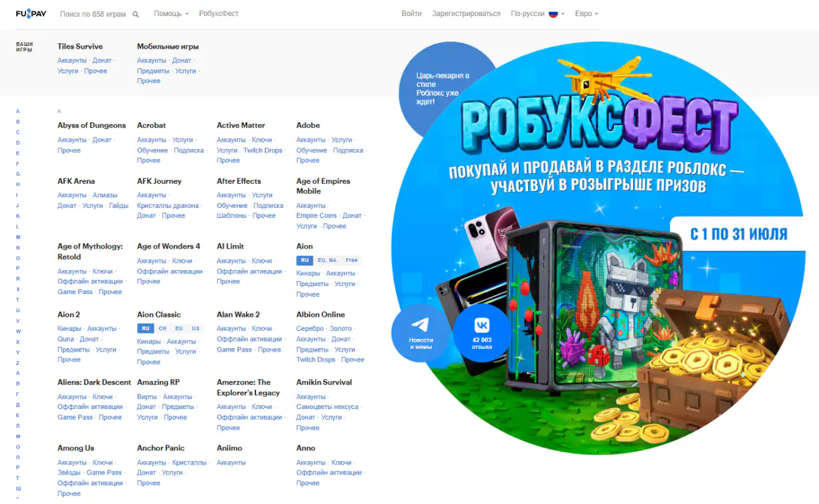Open the Alan Wake 2 title

pyautogui.click(x=238, y=315)
